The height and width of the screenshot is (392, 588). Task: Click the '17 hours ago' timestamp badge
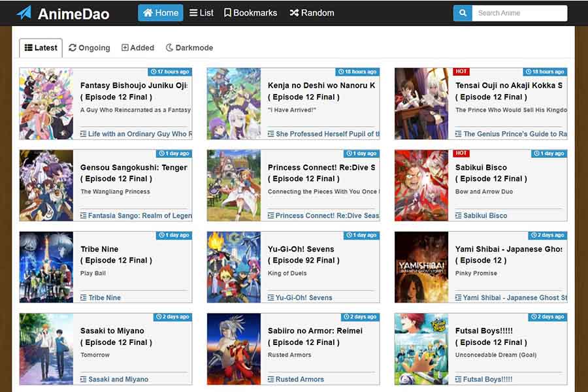pyautogui.click(x=170, y=72)
